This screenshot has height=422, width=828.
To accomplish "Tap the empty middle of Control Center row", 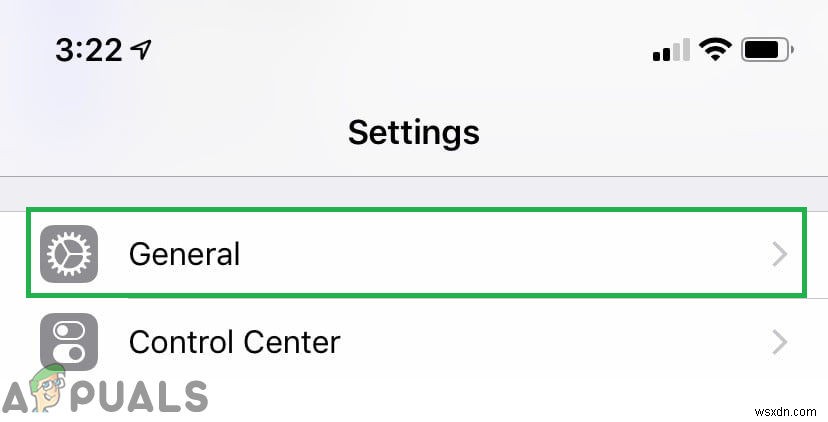I will click(550, 343).
